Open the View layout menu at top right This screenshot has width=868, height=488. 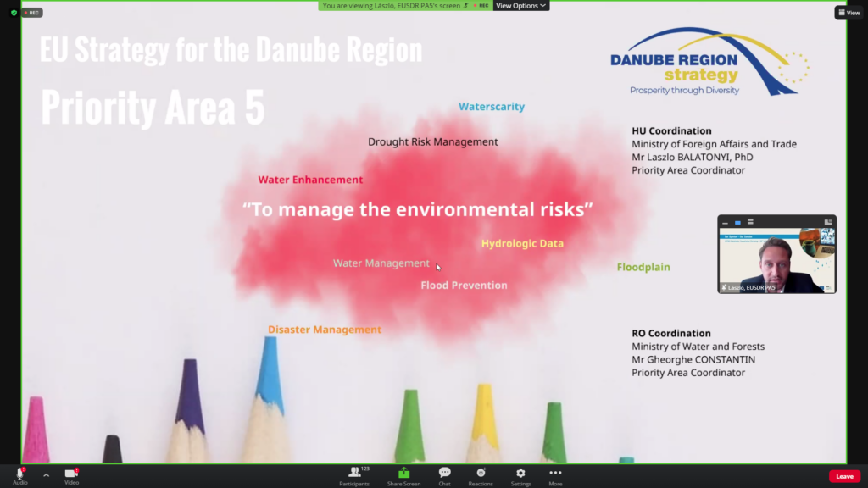849,13
